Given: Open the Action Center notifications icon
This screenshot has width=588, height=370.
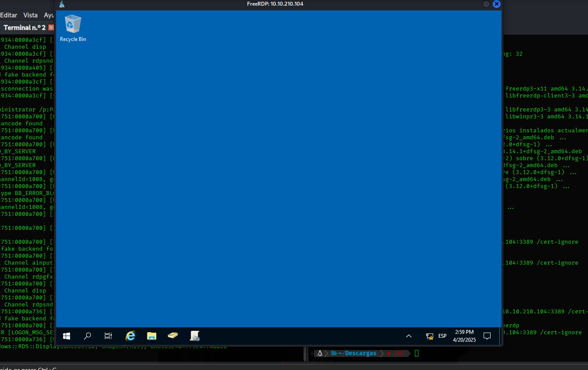Looking at the screenshot, I should coord(487,336).
